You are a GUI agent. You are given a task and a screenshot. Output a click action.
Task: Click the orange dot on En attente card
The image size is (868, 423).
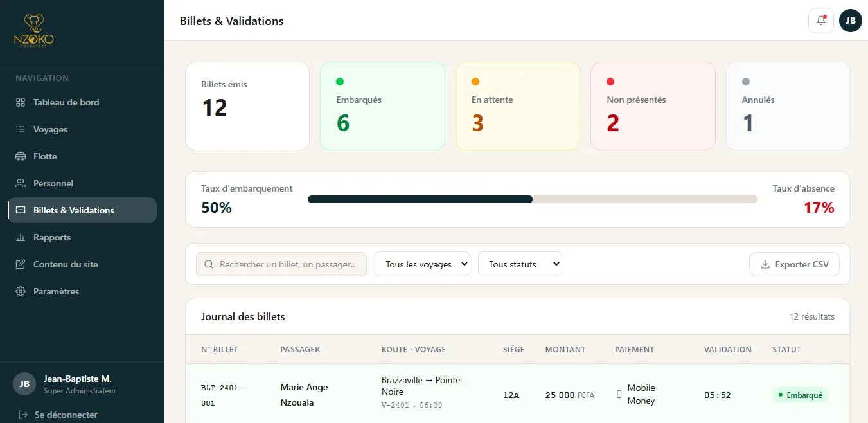pyautogui.click(x=475, y=82)
